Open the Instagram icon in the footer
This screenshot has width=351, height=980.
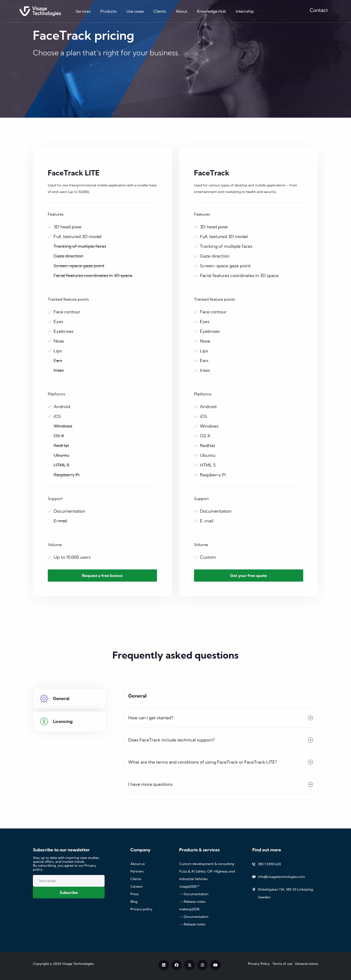[202, 965]
